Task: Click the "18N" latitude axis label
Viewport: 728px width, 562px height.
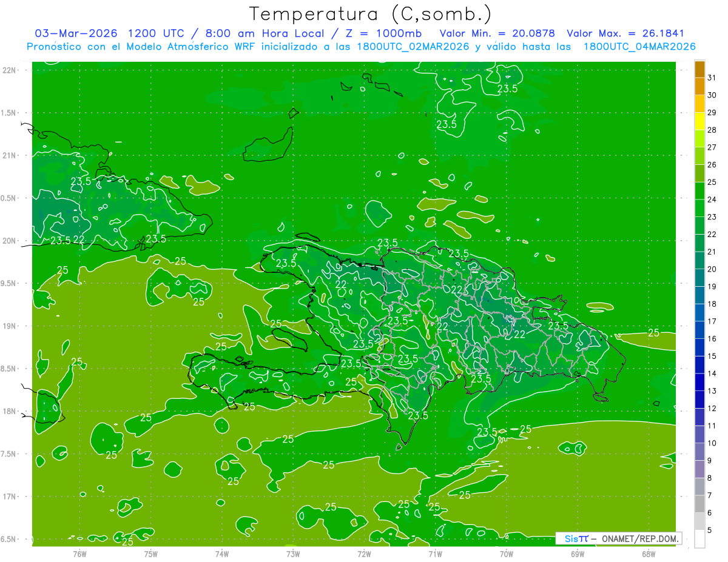Action: click(x=8, y=411)
